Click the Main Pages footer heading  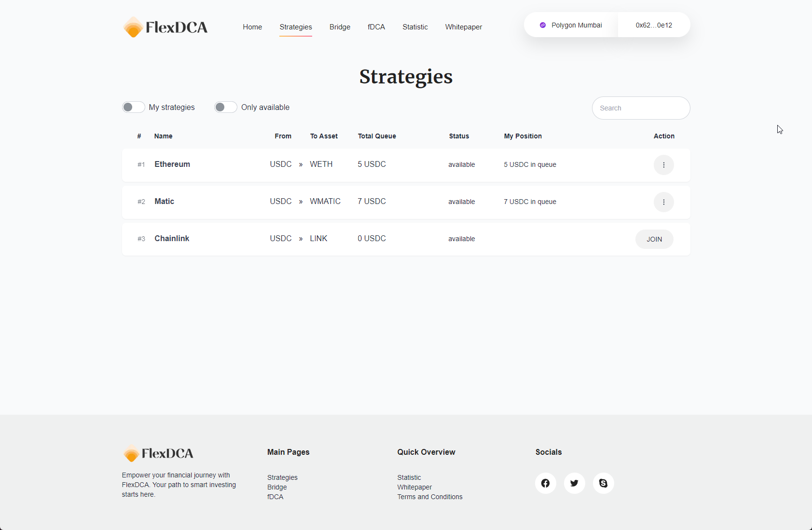coord(288,452)
